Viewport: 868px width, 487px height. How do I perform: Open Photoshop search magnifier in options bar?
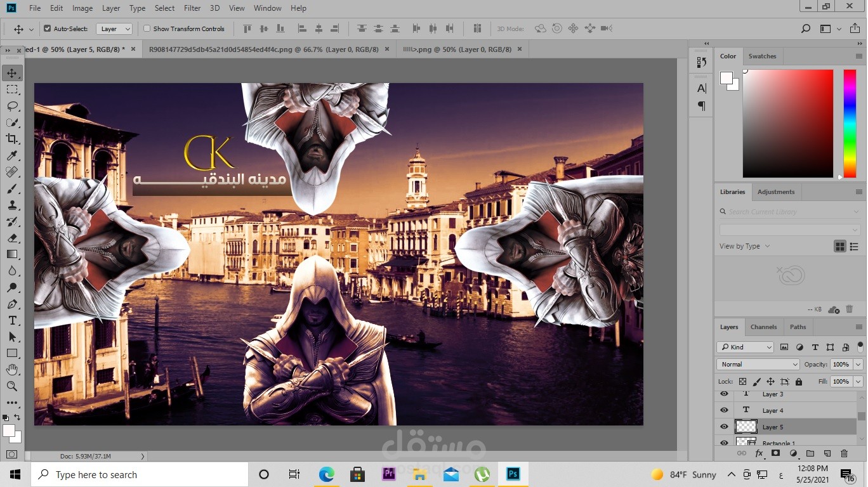point(806,29)
